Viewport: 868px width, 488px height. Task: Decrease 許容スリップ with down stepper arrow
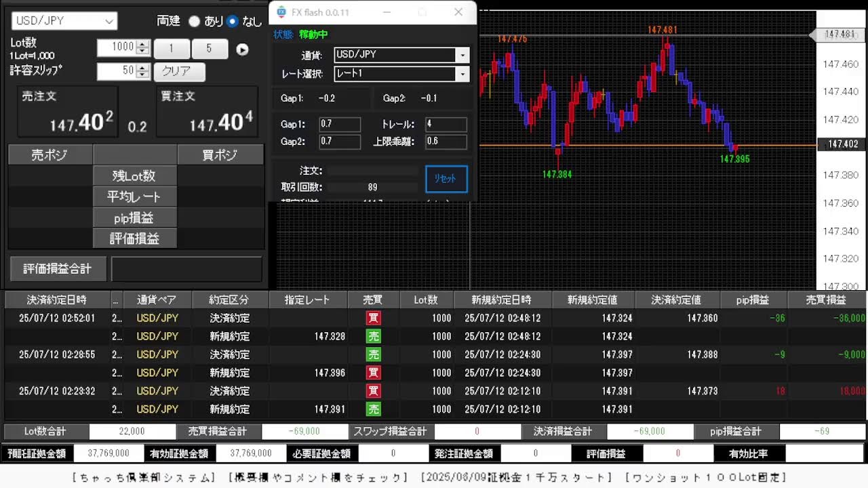click(142, 75)
